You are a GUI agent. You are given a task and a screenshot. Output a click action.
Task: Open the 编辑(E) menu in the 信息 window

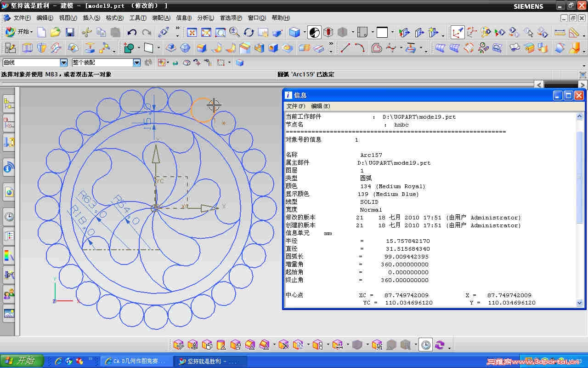[x=321, y=106]
